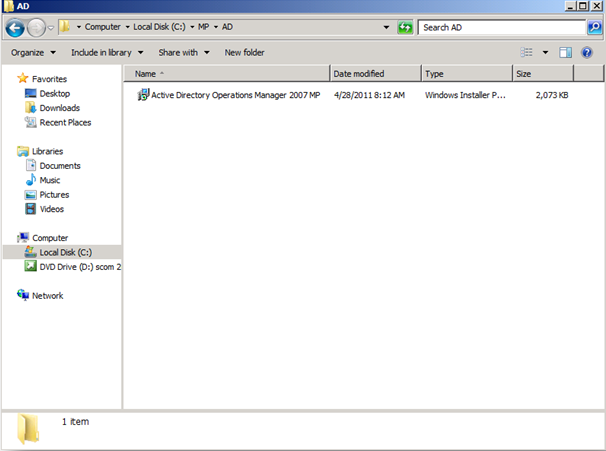
Task: Select Local Disk (C:) in breadcrumb
Action: 159,27
